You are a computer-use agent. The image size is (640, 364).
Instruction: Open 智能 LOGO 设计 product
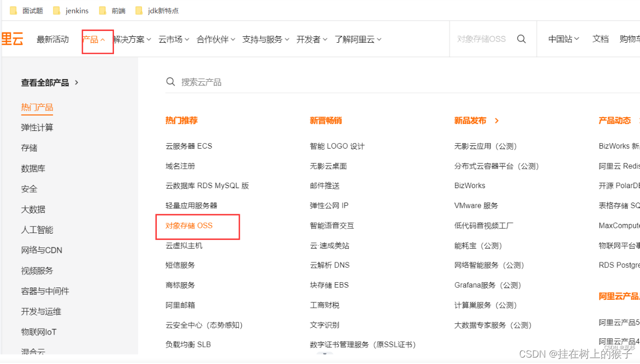point(337,146)
